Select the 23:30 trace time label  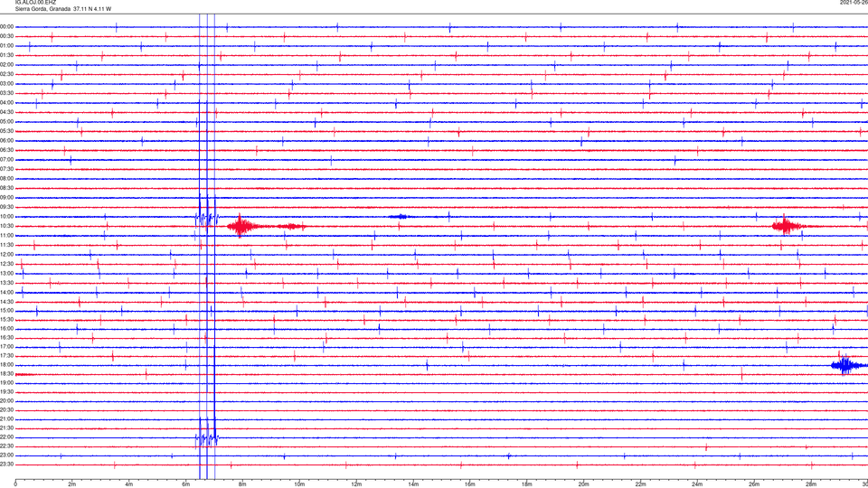[x=7, y=465]
